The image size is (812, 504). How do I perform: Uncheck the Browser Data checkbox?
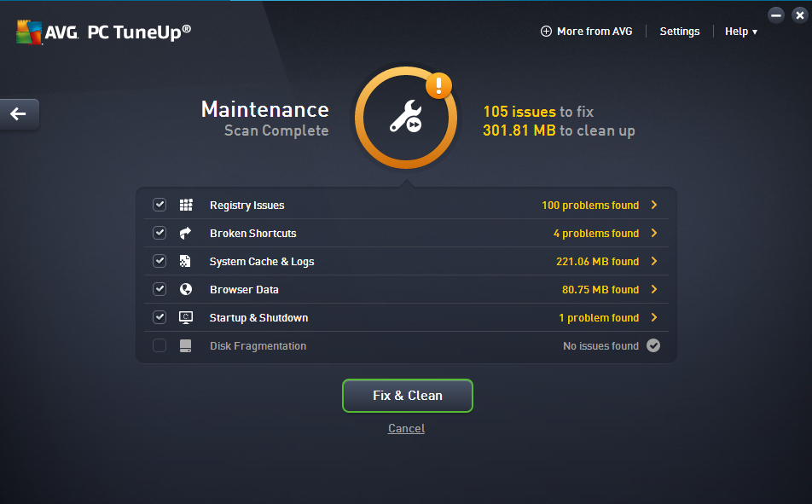(x=159, y=288)
